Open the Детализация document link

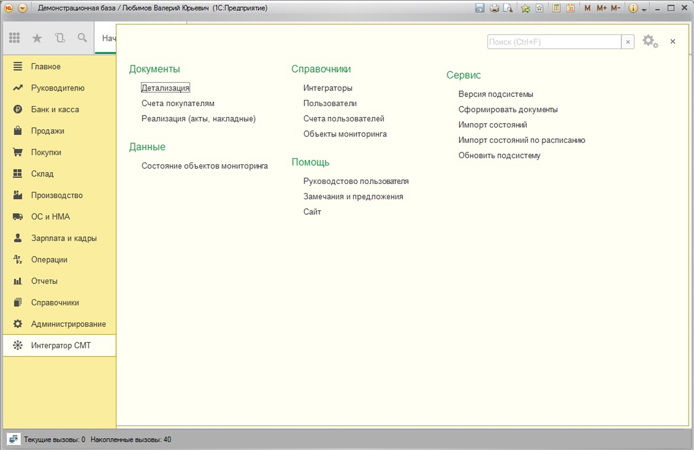[x=166, y=88]
